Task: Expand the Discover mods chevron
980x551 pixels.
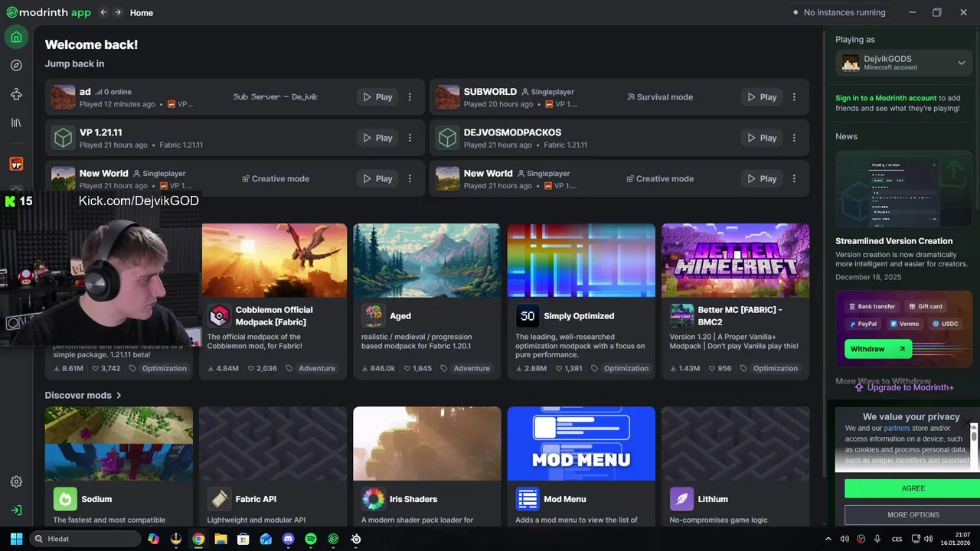Action: (x=119, y=396)
